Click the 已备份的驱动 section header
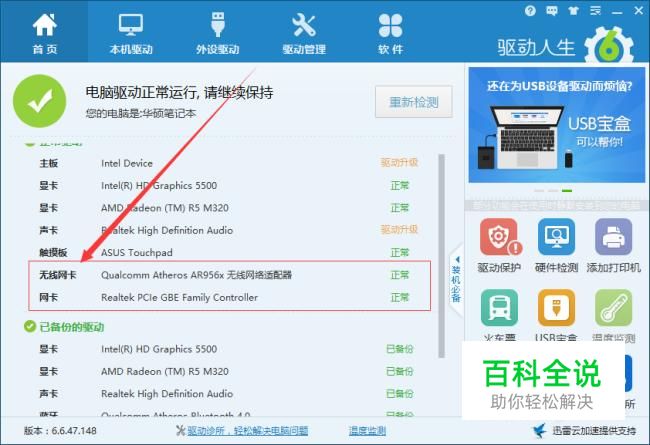Screen dimensions: 650x445 pos(71,327)
